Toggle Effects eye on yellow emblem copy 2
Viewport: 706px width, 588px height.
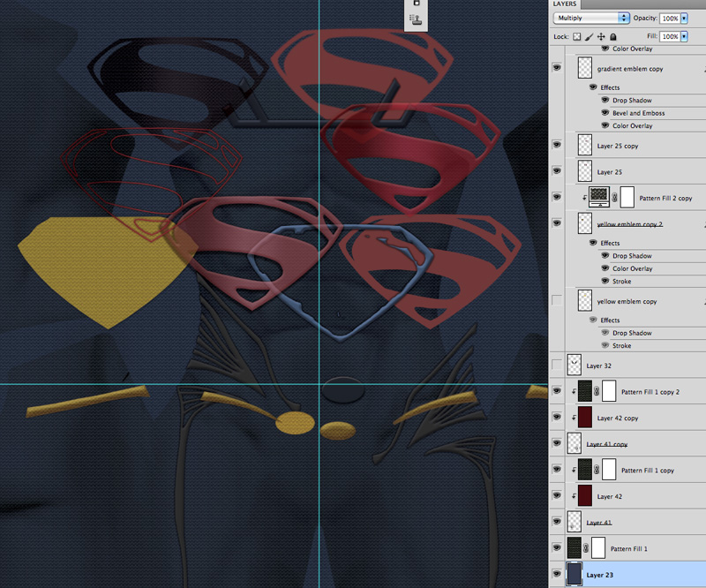click(x=593, y=243)
